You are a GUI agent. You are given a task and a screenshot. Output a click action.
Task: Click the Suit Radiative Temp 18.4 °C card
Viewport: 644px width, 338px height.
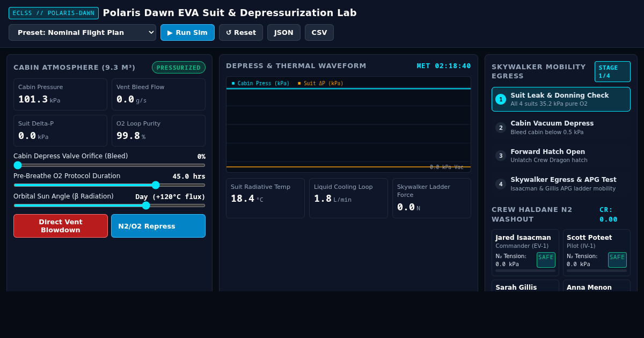pyautogui.click(x=265, y=199)
